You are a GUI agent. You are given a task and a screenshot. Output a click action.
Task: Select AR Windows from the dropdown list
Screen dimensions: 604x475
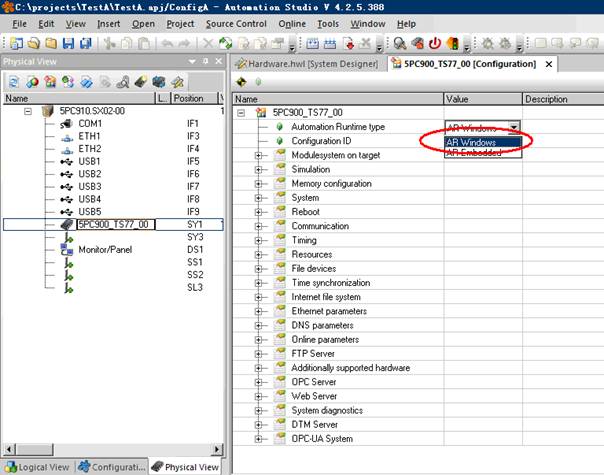click(472, 142)
